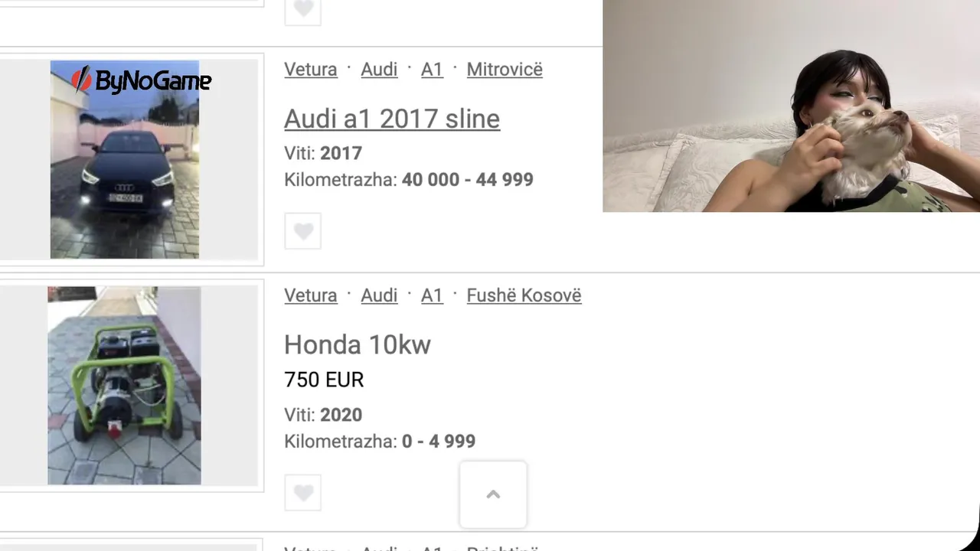The height and width of the screenshot is (551, 980).
Task: Open the A1 category link next to Mitrovicë
Action: (x=432, y=69)
